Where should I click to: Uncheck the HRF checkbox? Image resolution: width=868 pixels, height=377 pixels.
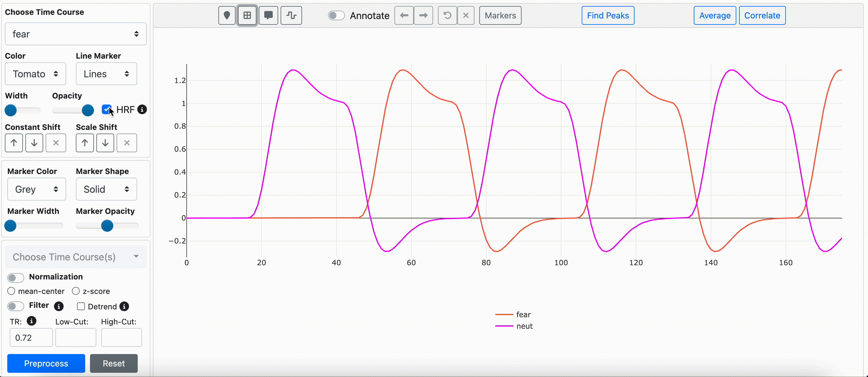107,109
